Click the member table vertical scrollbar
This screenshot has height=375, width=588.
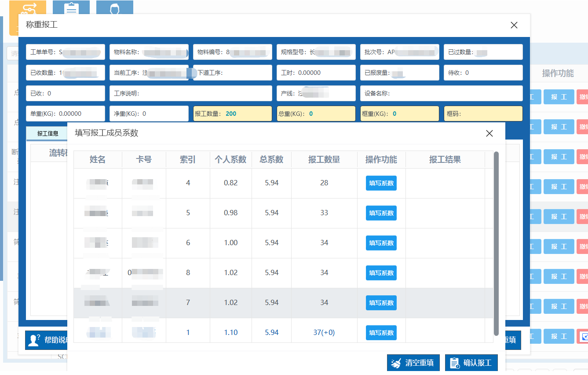click(496, 242)
